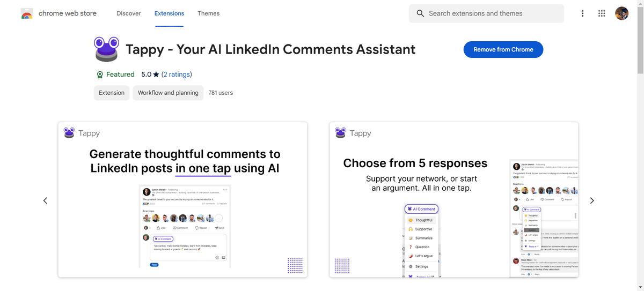Viewport: 644px width, 291px height.
Task: Click the Extension category chip
Action: pyautogui.click(x=112, y=93)
